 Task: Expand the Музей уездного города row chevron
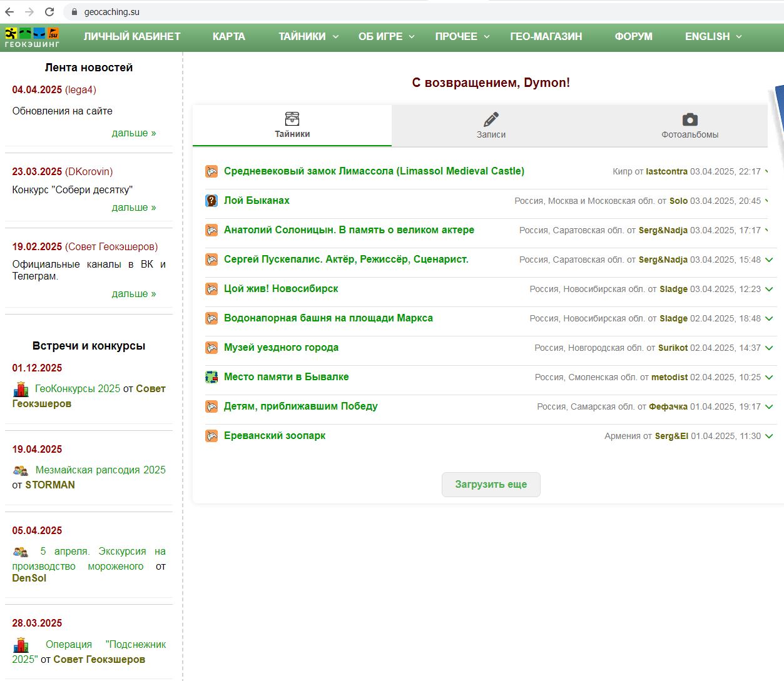point(769,348)
